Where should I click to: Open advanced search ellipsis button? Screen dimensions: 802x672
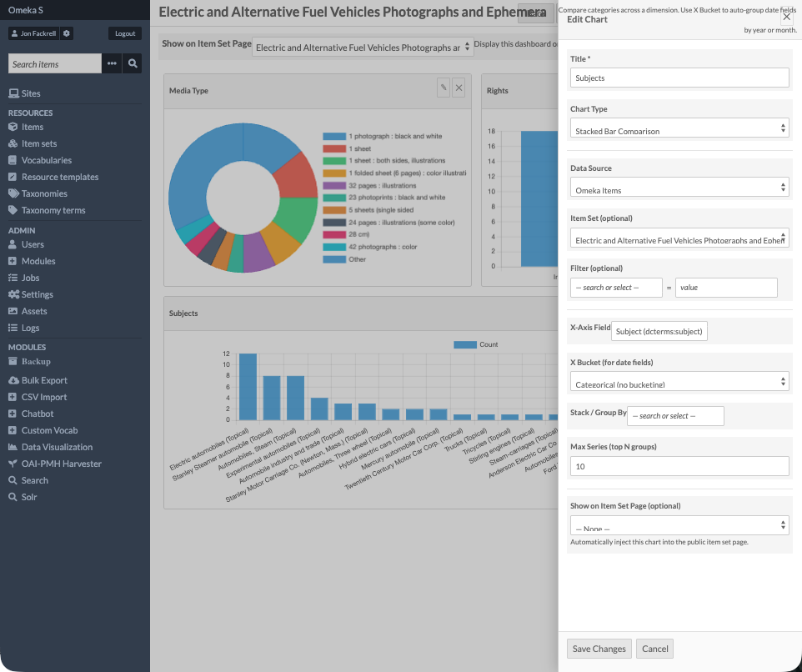point(112,63)
